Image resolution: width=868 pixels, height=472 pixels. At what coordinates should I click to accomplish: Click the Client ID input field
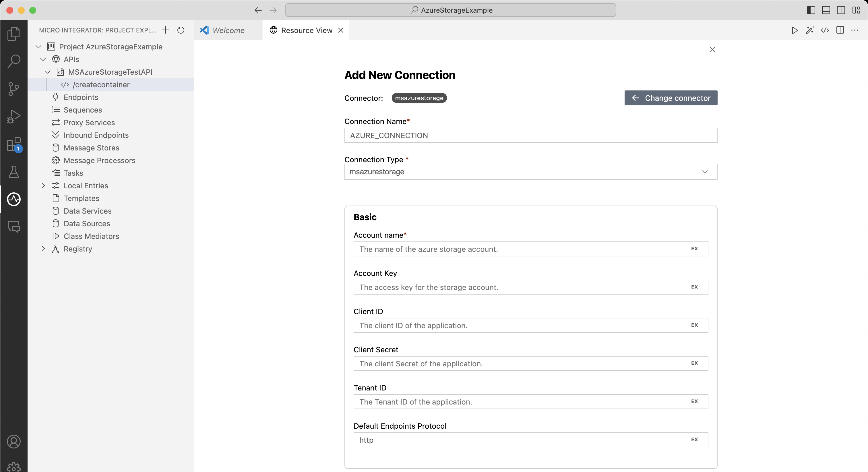(x=531, y=325)
